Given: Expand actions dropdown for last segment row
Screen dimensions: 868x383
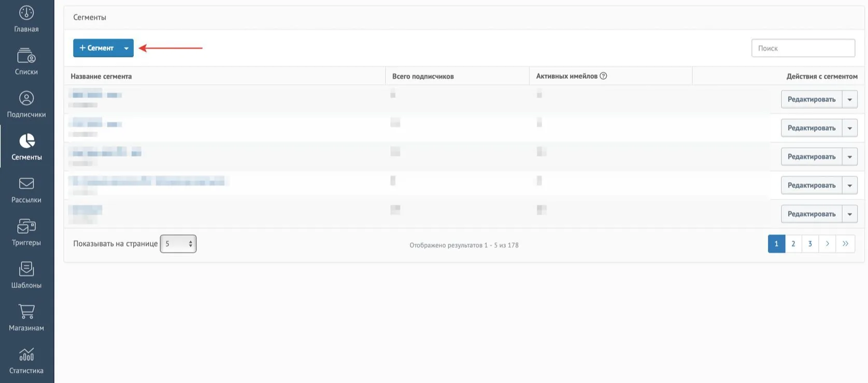Looking at the screenshot, I should pos(850,214).
